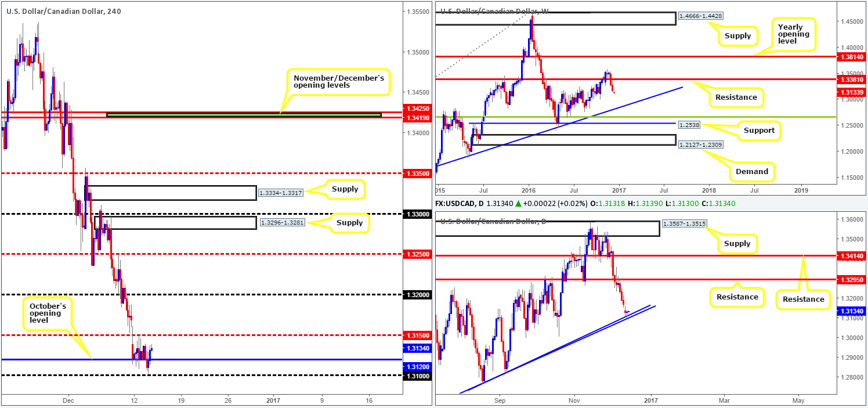Click the 1.33810 red price label
868x408 pixels.
click(x=852, y=79)
